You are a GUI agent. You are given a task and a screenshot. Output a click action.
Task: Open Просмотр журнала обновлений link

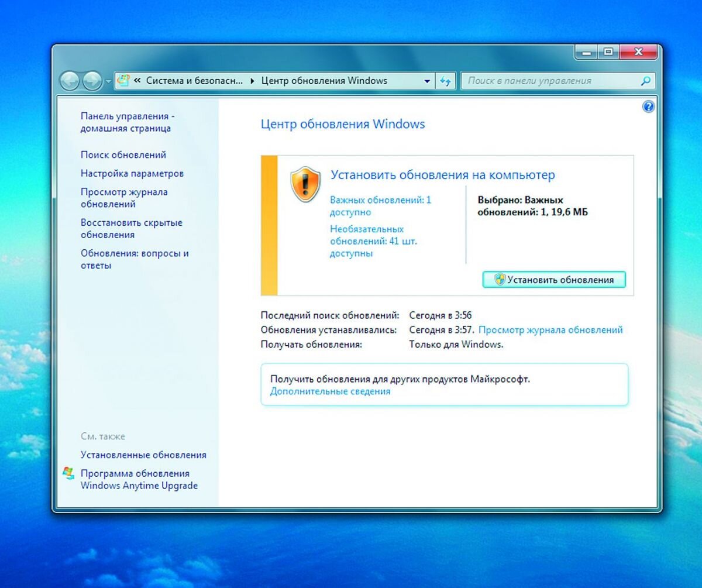tap(550, 329)
